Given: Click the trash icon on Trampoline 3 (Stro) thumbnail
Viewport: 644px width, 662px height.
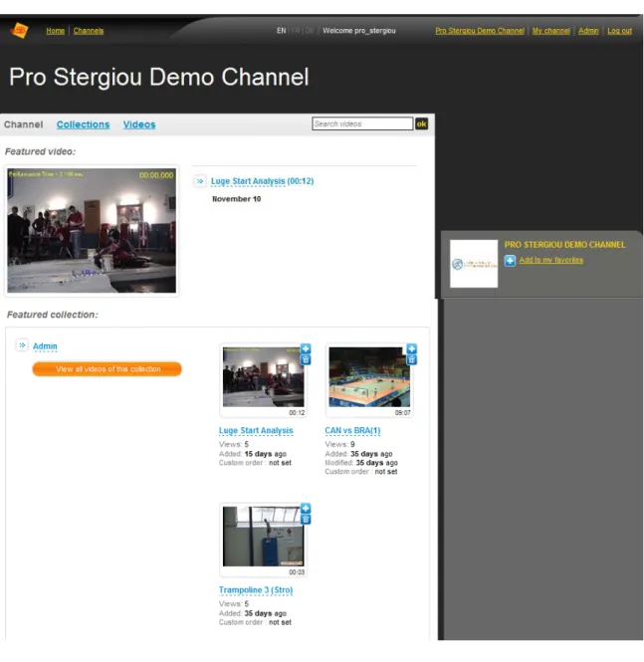Looking at the screenshot, I should click(306, 520).
